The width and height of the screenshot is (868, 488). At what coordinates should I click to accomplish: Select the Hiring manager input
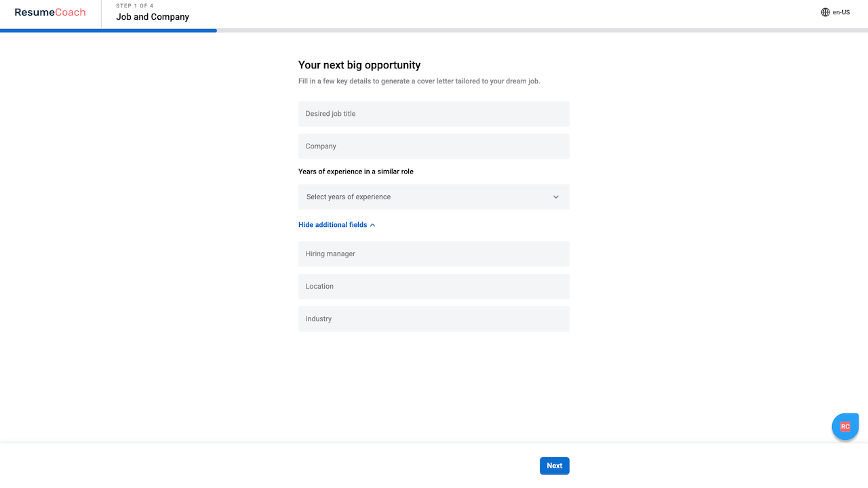coord(433,254)
